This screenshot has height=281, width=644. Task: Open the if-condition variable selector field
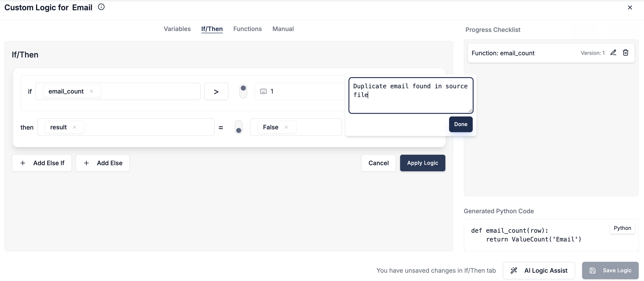point(118,91)
